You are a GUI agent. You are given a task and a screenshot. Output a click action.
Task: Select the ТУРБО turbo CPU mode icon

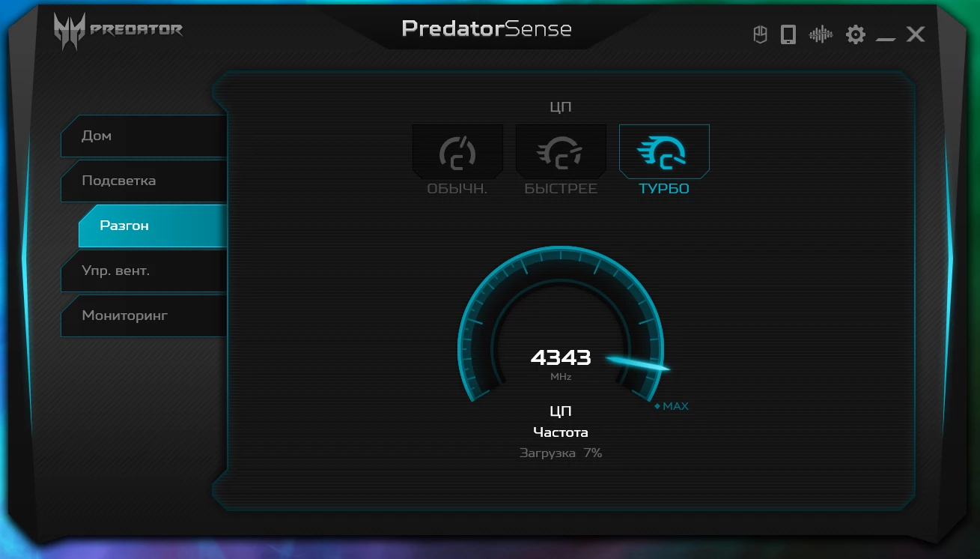coord(664,152)
